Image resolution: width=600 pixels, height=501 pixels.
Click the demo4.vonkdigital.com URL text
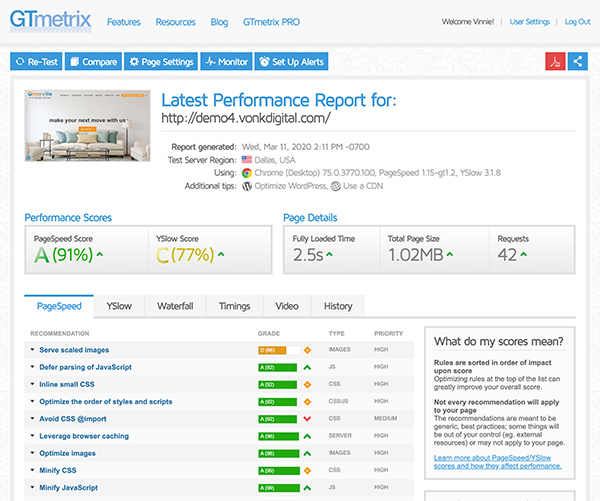click(x=246, y=118)
